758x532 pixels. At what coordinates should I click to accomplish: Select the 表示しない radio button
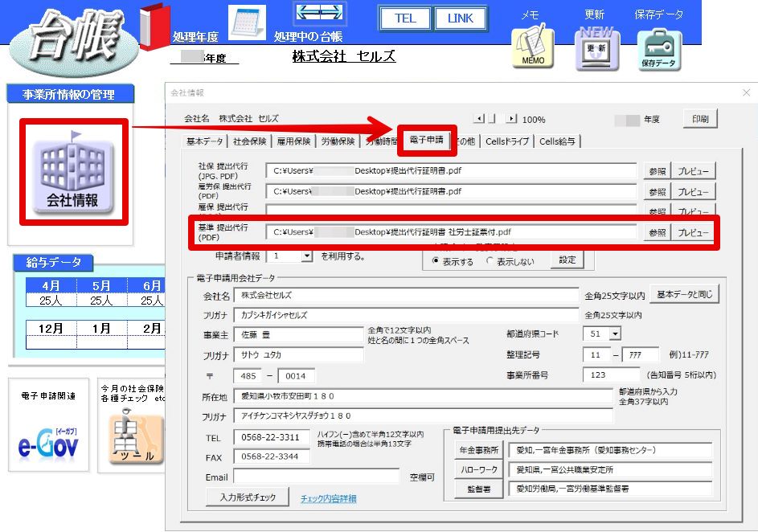coord(490,261)
